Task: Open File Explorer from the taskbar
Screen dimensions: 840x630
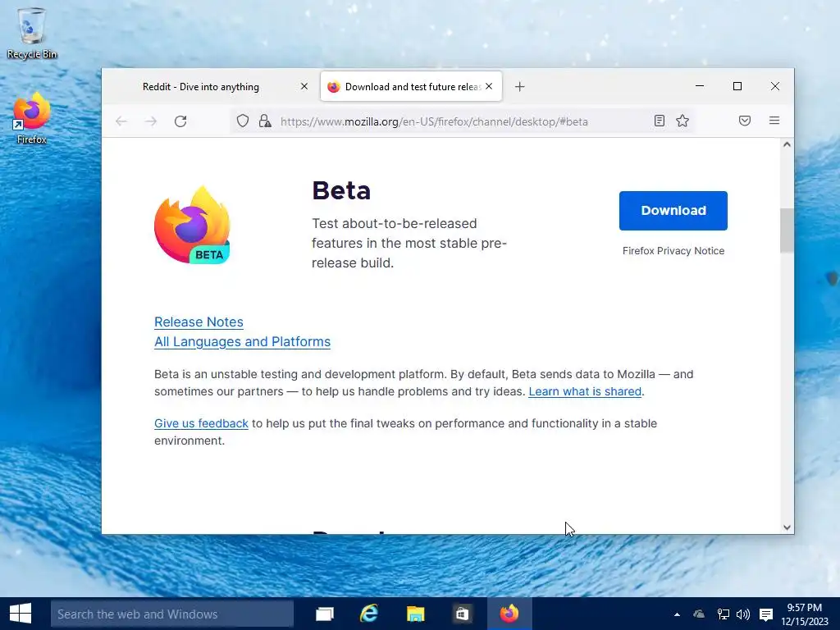Action: point(415,614)
